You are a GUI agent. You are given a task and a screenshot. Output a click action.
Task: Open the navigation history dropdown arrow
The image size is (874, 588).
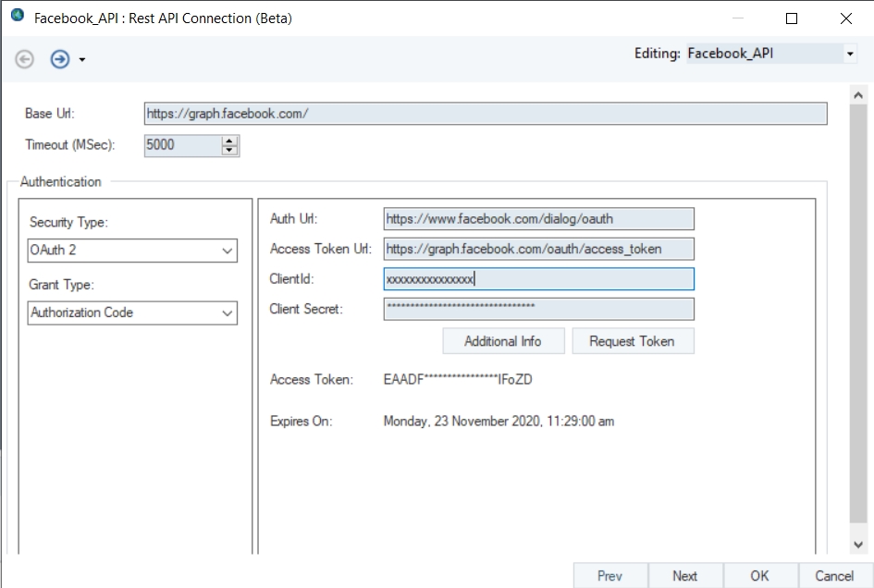point(82,60)
